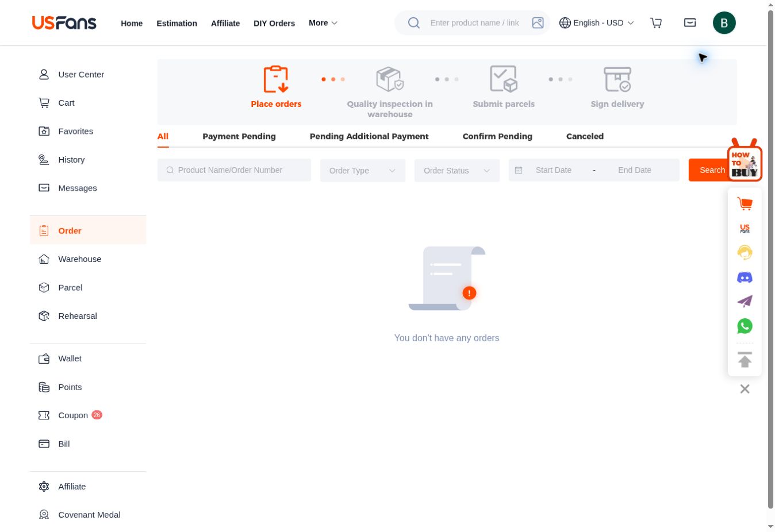This screenshot has height=532, width=775.
Task: Switch to Pending Additional Payment tab
Action: click(369, 136)
